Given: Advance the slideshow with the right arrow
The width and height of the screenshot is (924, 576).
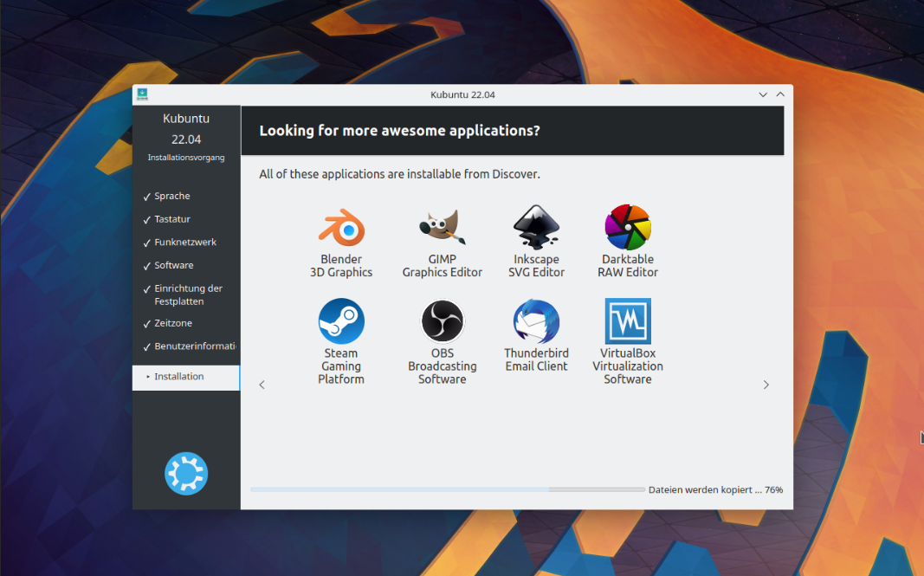Looking at the screenshot, I should tap(766, 385).
